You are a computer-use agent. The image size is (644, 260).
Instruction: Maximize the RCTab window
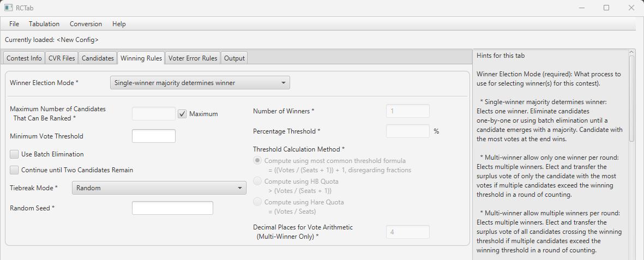[x=606, y=8]
